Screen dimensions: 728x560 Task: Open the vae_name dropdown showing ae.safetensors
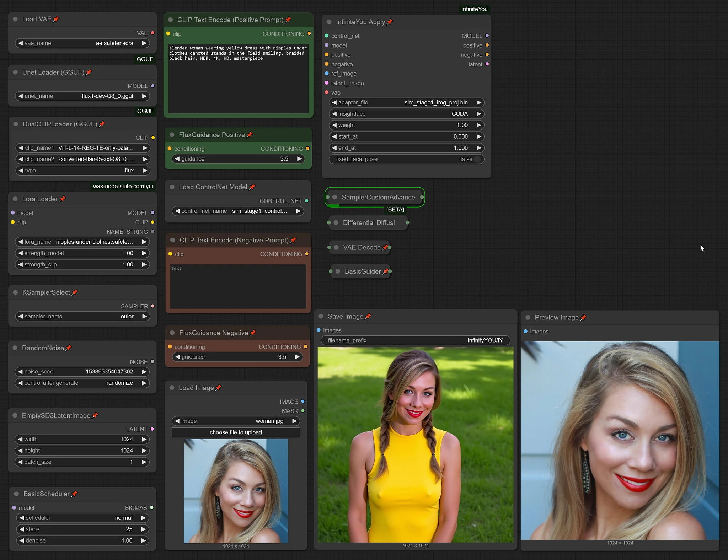(x=82, y=43)
